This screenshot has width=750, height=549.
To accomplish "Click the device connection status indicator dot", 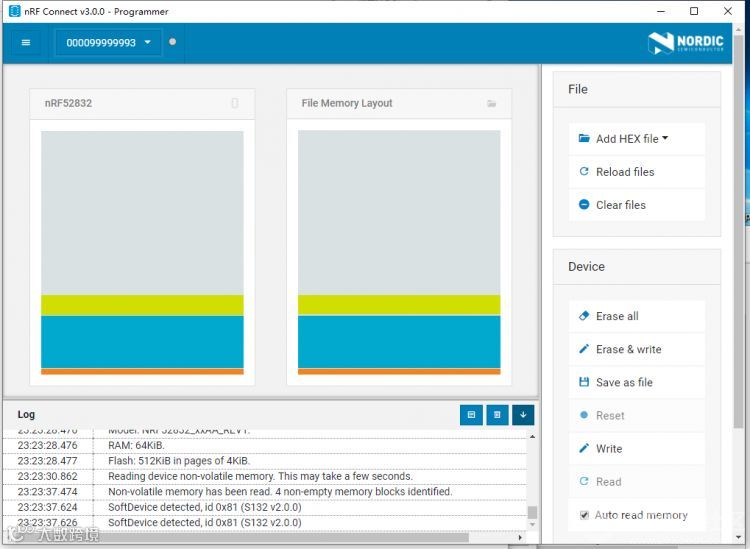I will [x=173, y=42].
